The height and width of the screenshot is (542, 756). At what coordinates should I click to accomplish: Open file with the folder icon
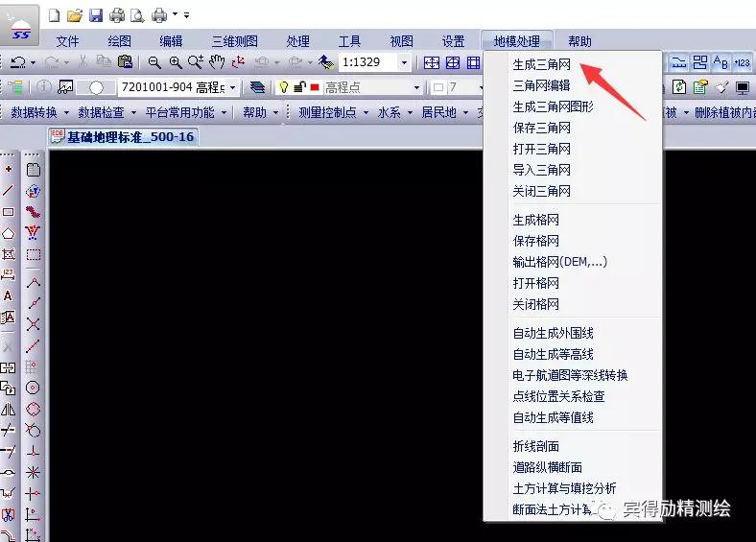75,15
